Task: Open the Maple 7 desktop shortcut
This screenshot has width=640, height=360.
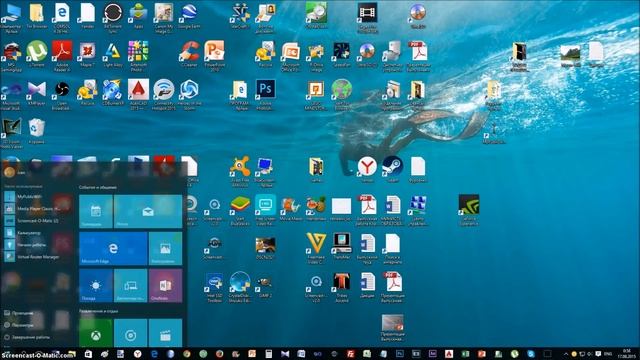Action: pyautogui.click(x=87, y=54)
